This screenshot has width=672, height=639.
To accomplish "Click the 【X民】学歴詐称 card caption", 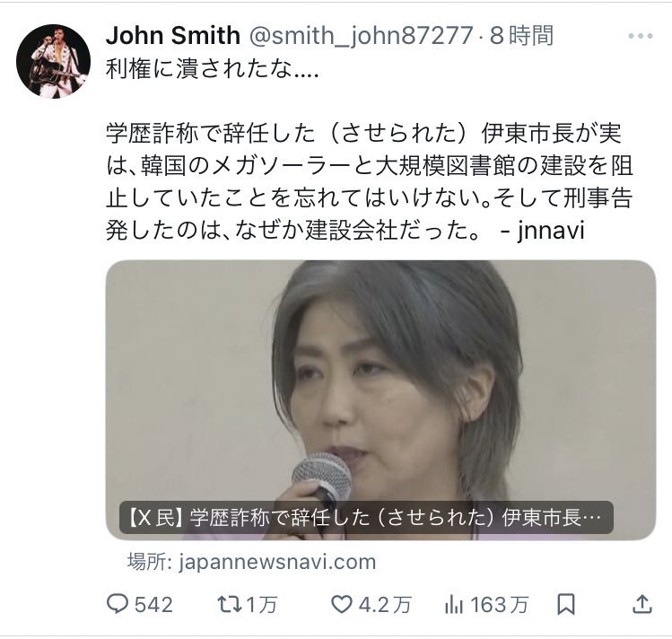I will (x=366, y=518).
